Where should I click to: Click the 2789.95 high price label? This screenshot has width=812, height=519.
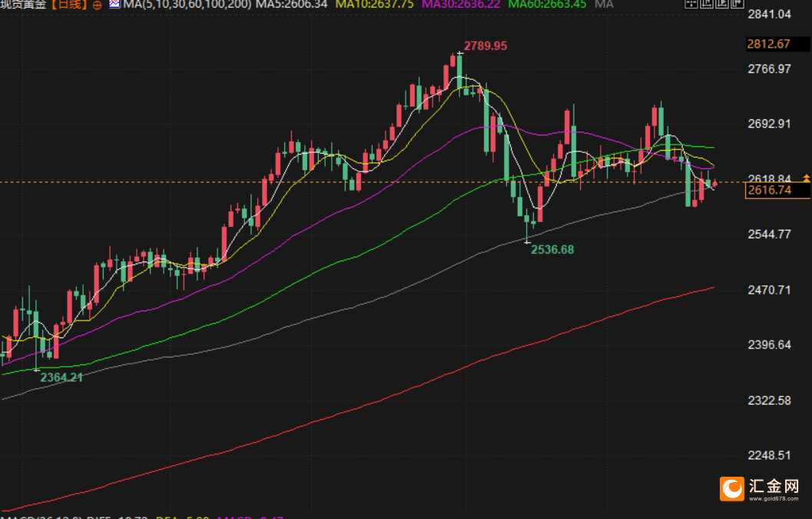[486, 45]
